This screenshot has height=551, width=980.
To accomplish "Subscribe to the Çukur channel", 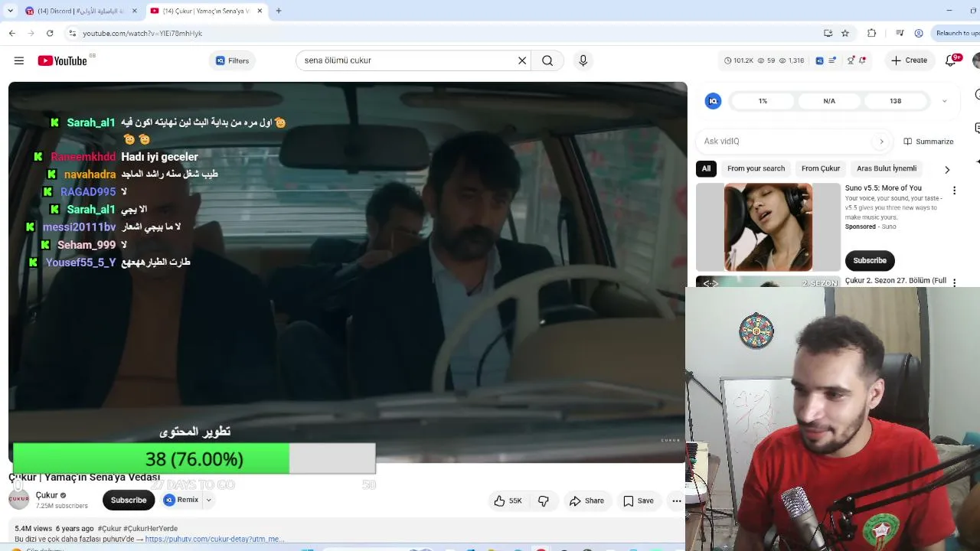I will point(129,500).
